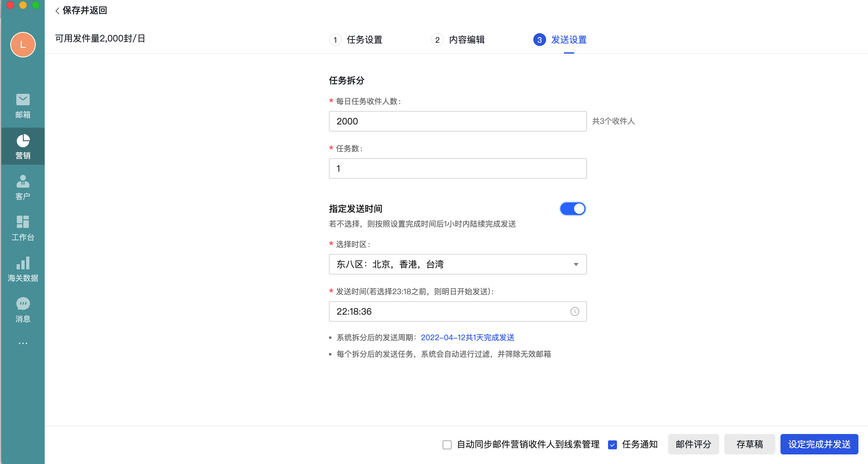
Task: Click the daily recipient count field showing 2000
Action: 457,121
